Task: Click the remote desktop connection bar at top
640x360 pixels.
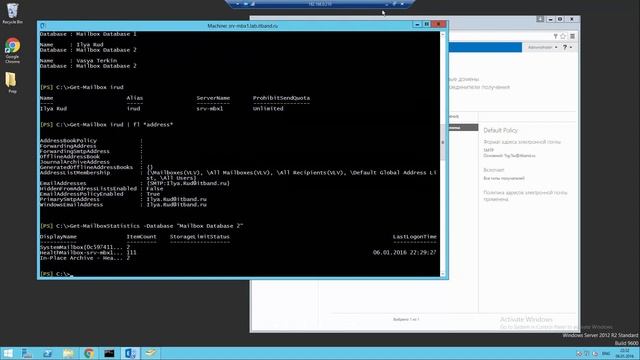Action: [320, 4]
